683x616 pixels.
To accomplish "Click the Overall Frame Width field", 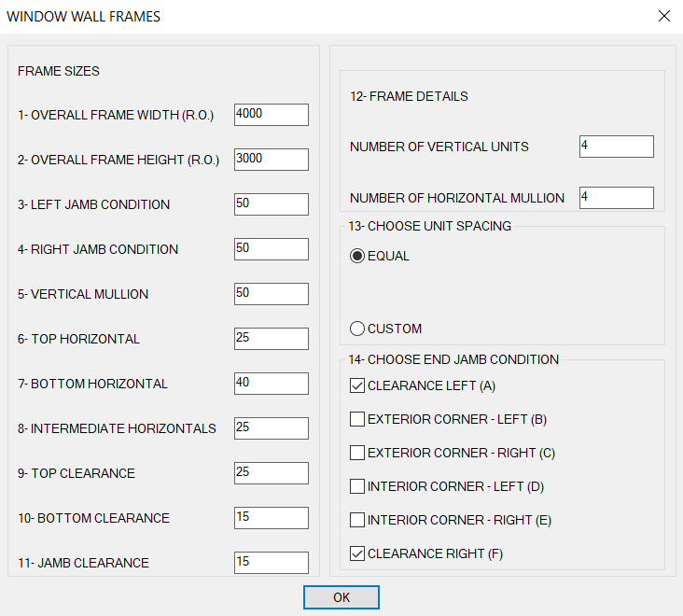I will pyautogui.click(x=271, y=115).
